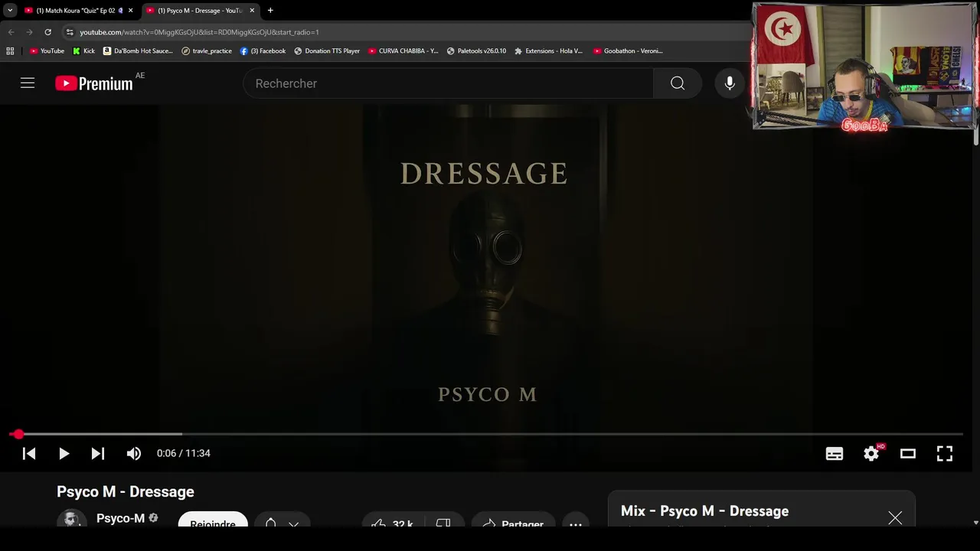
Task: Close the Match Koura Quiz tab
Action: click(x=130, y=11)
